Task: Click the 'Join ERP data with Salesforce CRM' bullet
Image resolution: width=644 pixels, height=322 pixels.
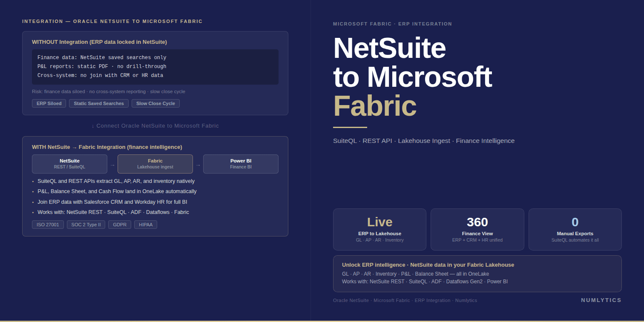Action: [112, 202]
